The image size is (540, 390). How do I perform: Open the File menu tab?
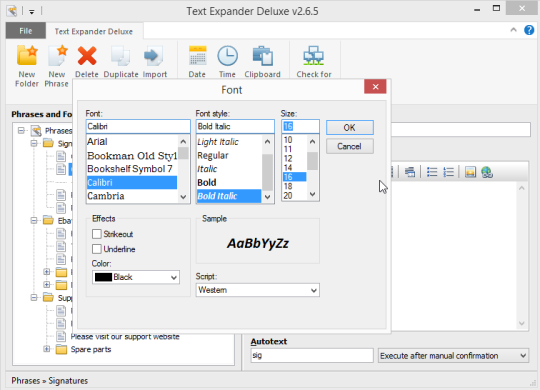[25, 31]
